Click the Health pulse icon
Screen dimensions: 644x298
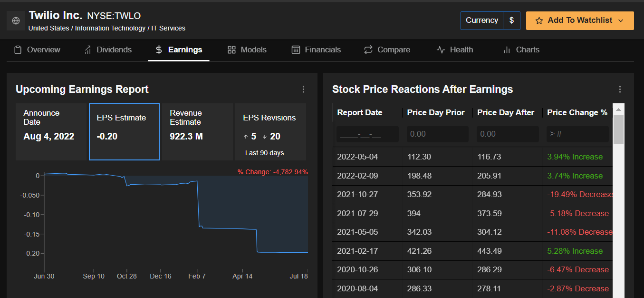[x=441, y=50]
